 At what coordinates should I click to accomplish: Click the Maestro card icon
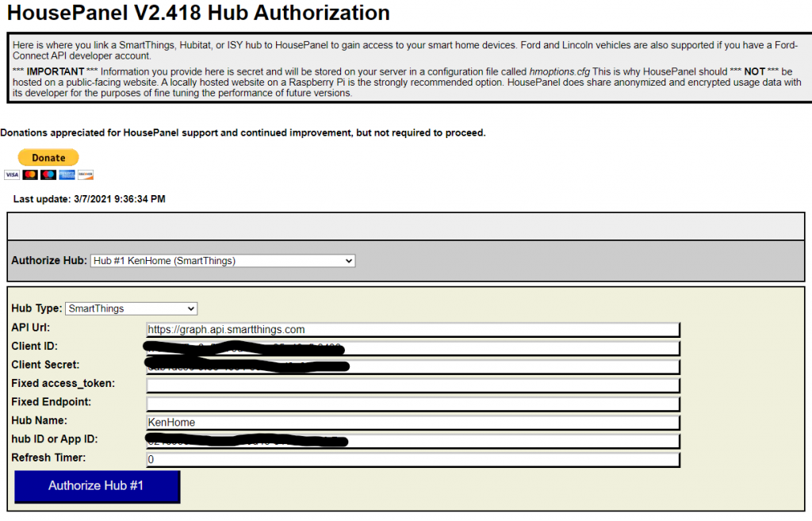click(48, 175)
